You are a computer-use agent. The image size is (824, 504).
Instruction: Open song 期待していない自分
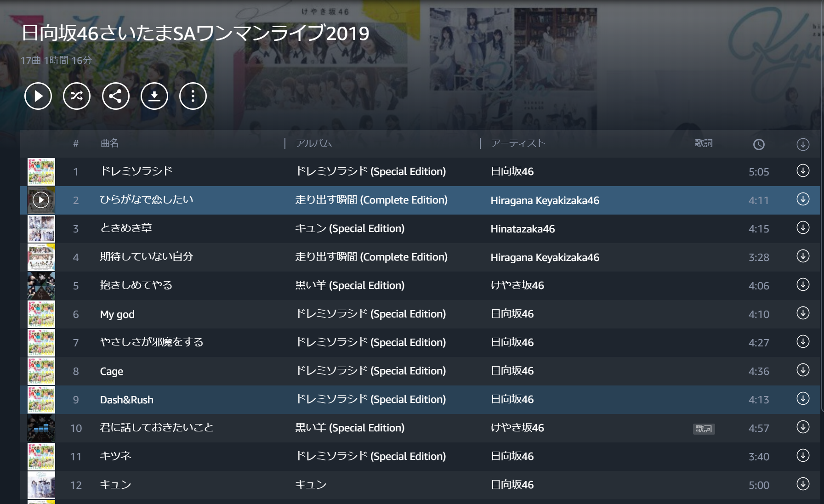click(147, 257)
